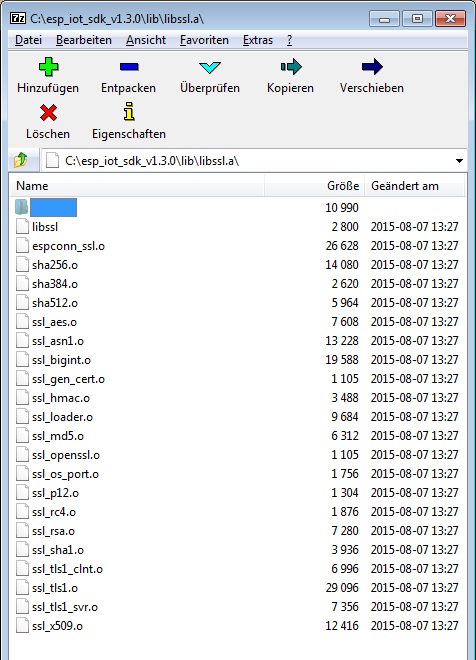Screen dimensions: 476x660
Task: Select the sha384.o file name
Action: (x=55, y=284)
